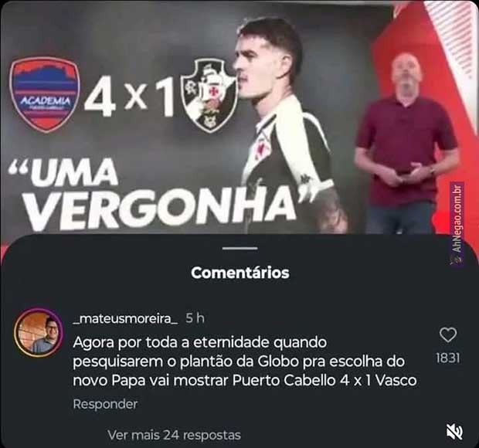Click the 1831 likes count
Viewport: 479px width, 448px height.
tap(448, 358)
